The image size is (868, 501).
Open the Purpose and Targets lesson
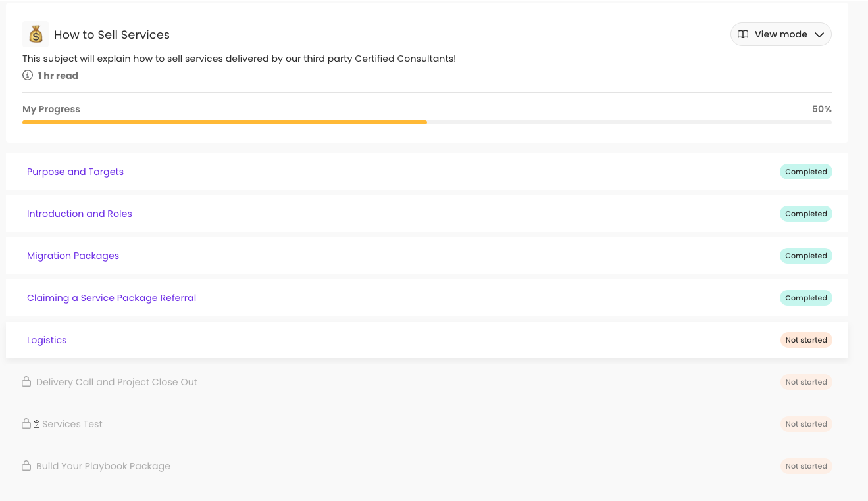pos(75,172)
